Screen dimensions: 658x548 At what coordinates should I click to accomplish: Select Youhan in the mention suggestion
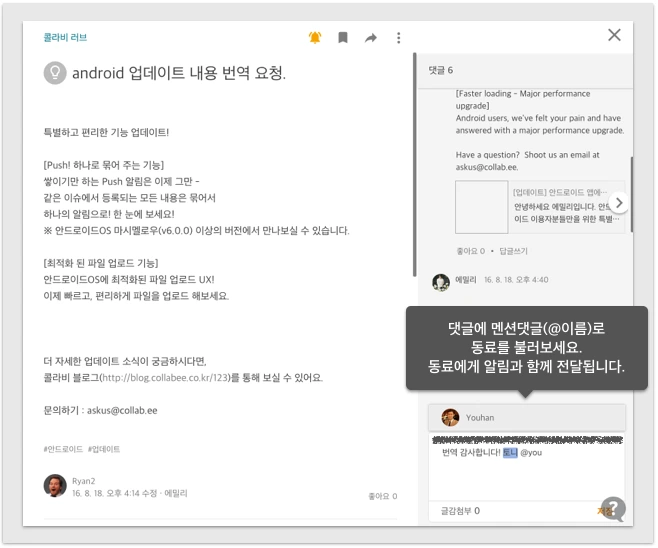click(x=527, y=418)
